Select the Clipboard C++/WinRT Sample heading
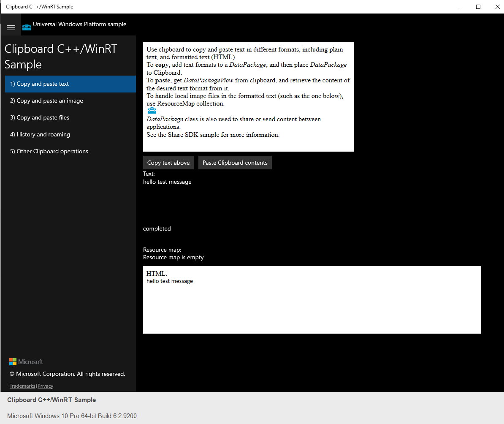 tap(60, 57)
